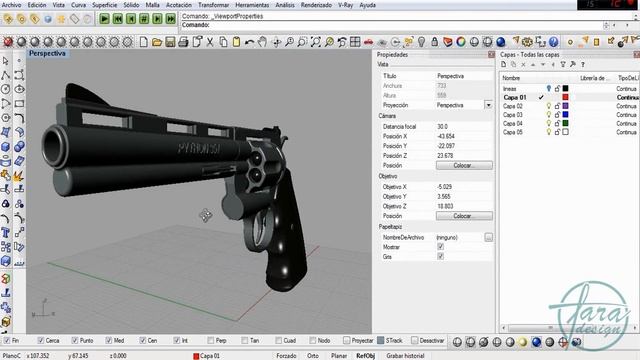Click the Undo arrow icon
Image resolution: width=640 pixels, height=360 pixels.
tap(249, 42)
